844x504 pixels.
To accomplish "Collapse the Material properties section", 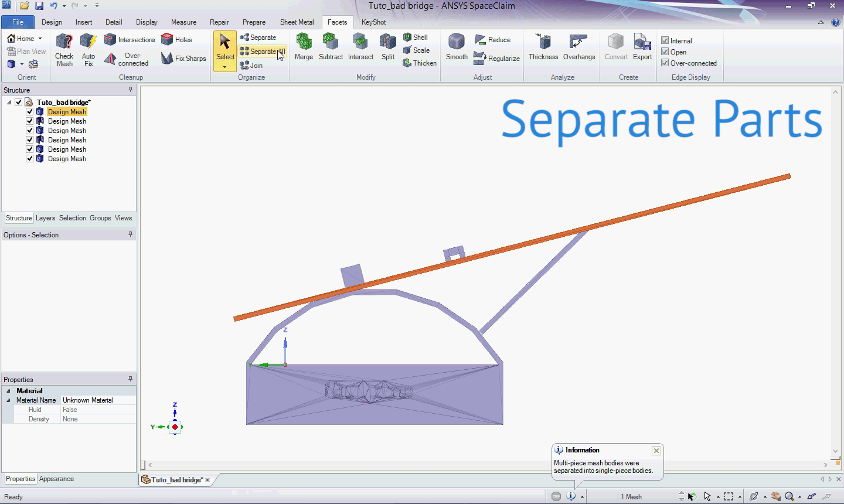I will pyautogui.click(x=8, y=391).
